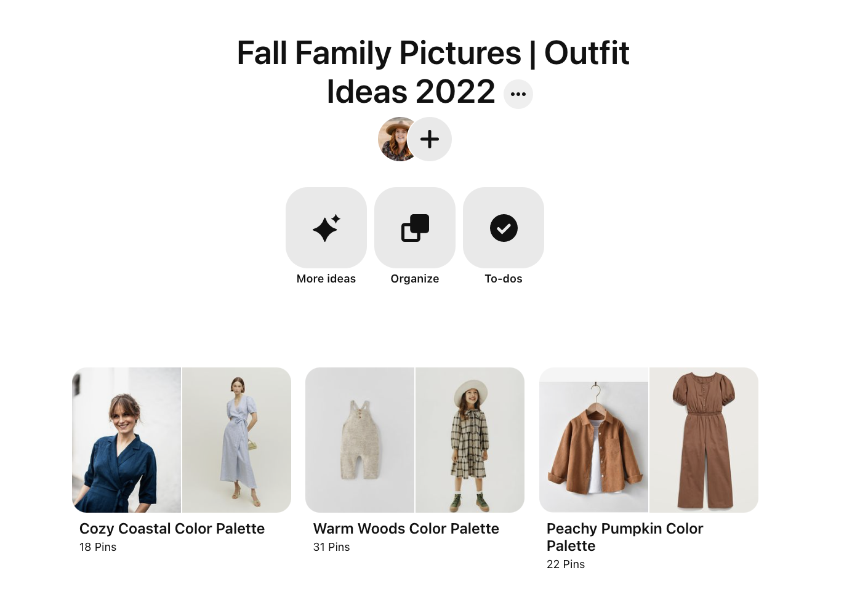Click the 31 Pins count text

[331, 547]
